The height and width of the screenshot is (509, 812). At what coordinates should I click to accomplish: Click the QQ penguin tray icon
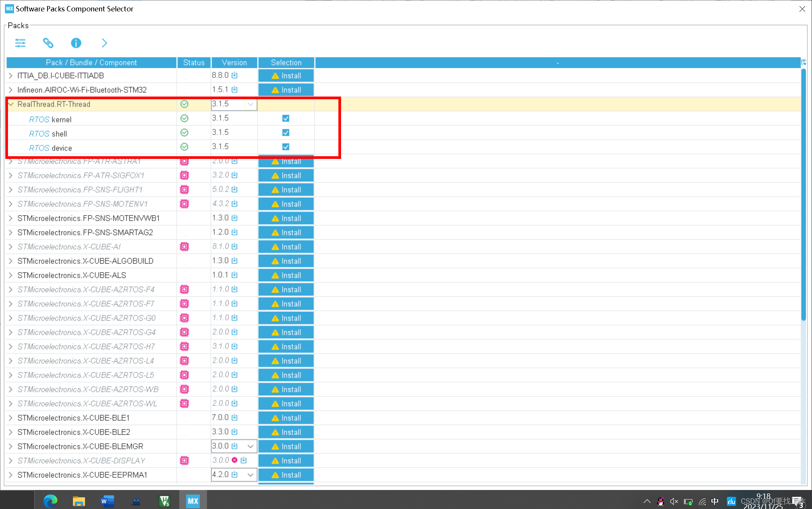pos(660,501)
